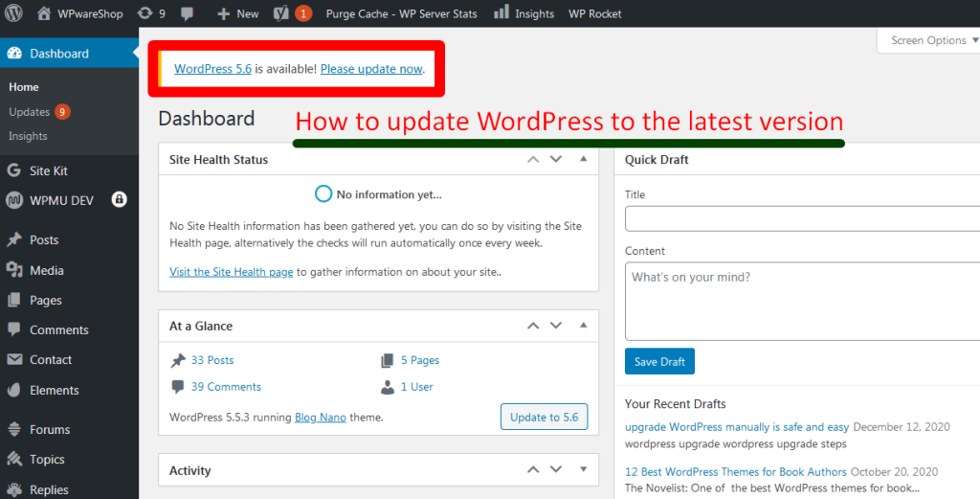Collapse the Site Health Status panel
The image size is (980, 499).
583,159
